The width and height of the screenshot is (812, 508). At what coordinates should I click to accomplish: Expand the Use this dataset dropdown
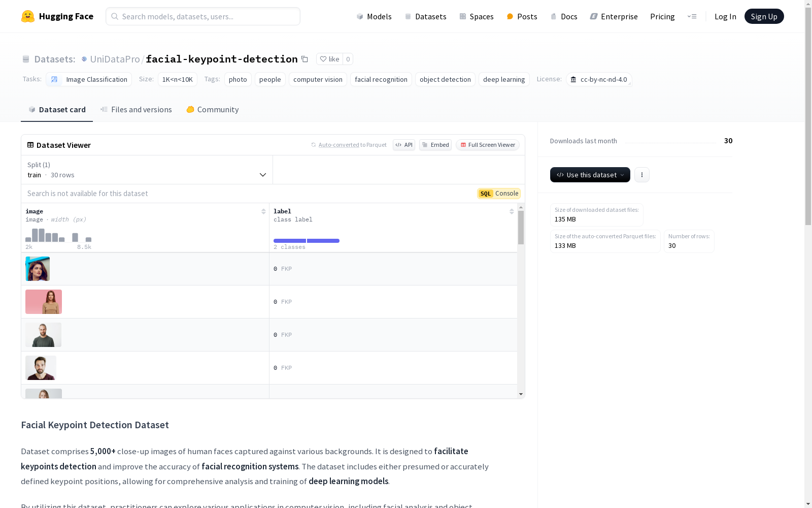pyautogui.click(x=590, y=175)
